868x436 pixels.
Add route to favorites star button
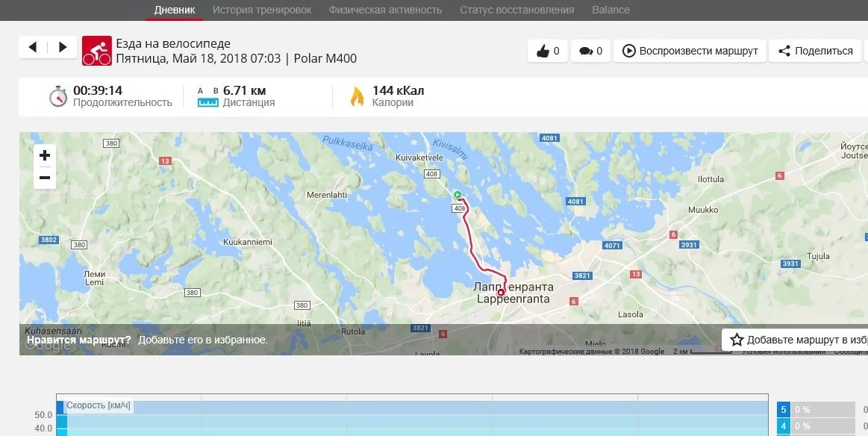795,340
